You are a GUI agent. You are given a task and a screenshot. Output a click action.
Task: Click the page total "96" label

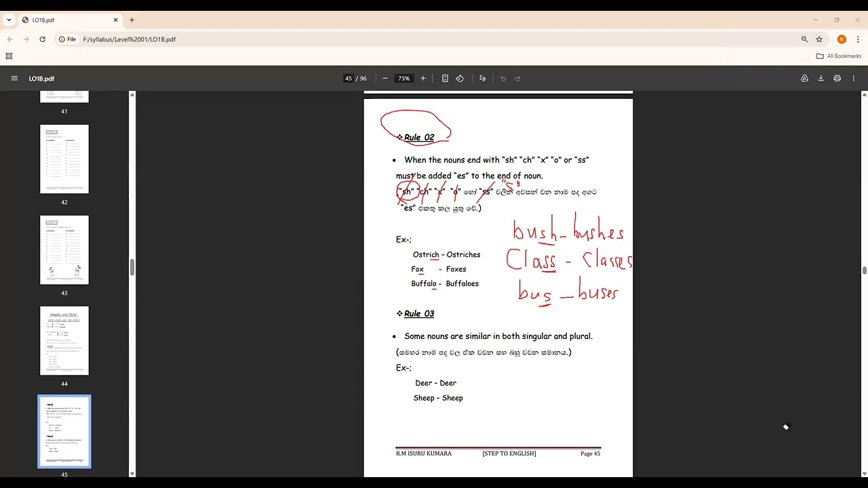click(363, 79)
